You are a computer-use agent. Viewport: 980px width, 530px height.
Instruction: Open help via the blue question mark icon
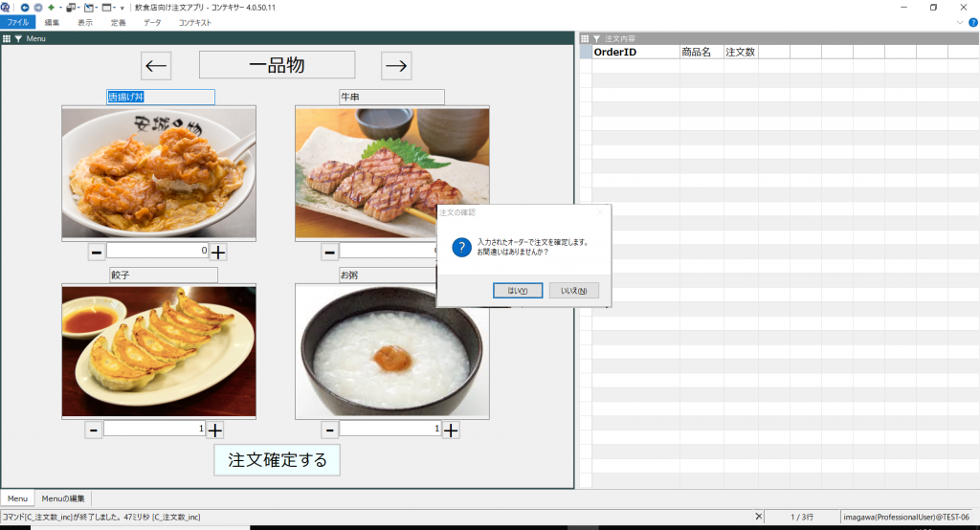tap(973, 22)
